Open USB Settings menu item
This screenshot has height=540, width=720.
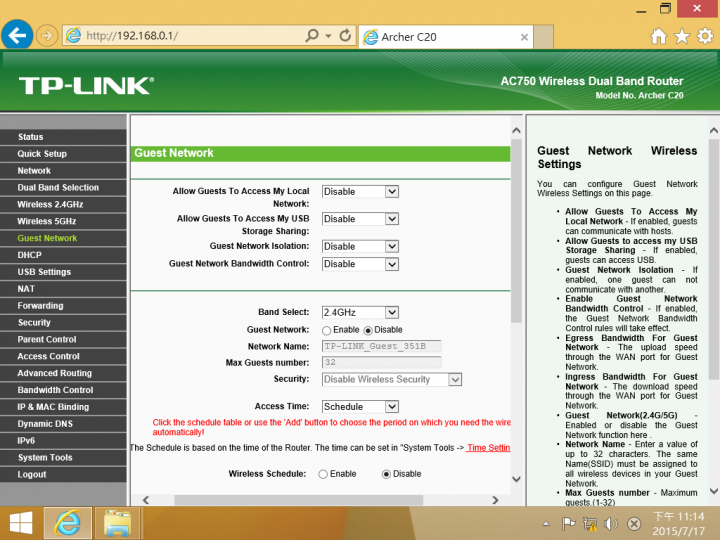(63, 272)
